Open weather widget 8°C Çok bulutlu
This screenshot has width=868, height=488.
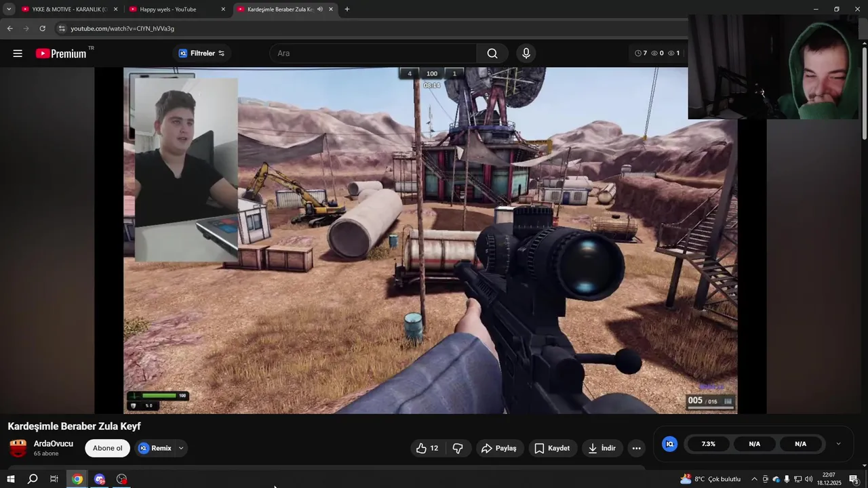[x=710, y=479]
